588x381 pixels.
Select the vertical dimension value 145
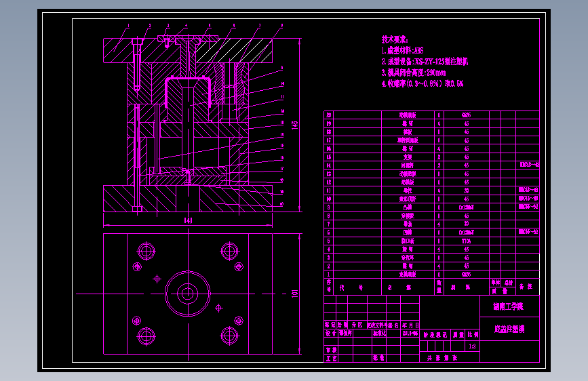295,125
